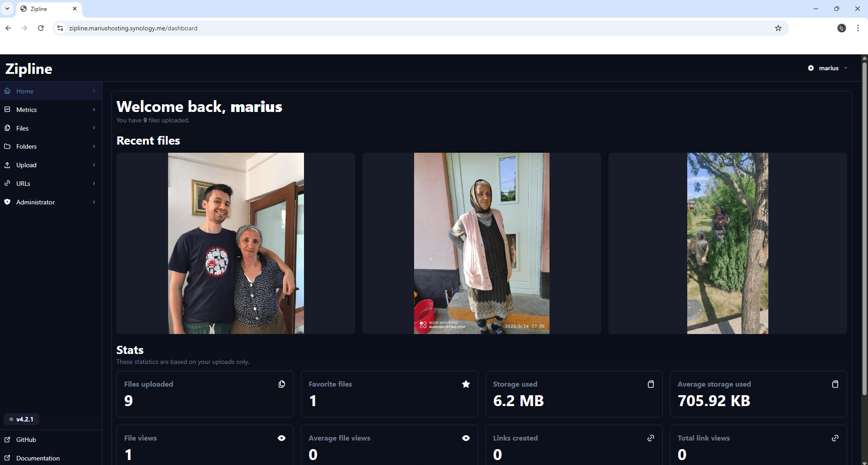
Task: Open the Administrator menu item
Action: click(51, 202)
